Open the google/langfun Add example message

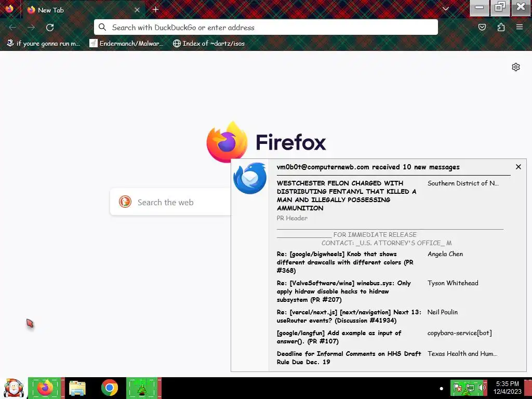click(x=339, y=337)
